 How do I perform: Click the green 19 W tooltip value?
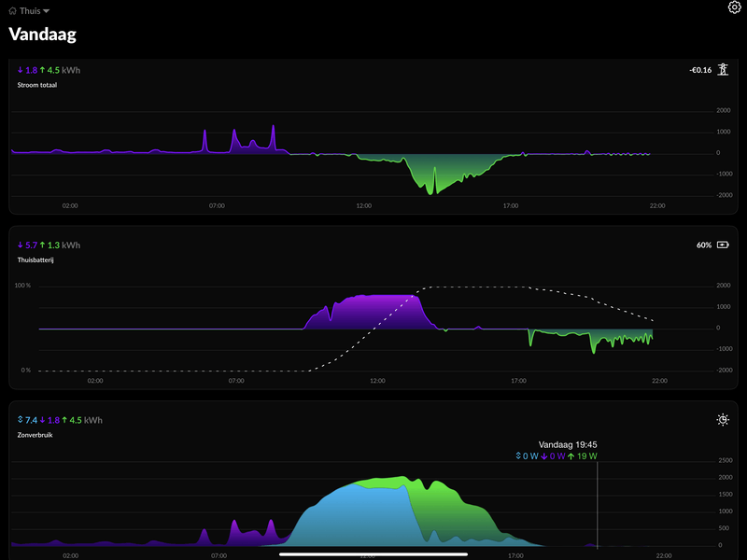pos(582,456)
